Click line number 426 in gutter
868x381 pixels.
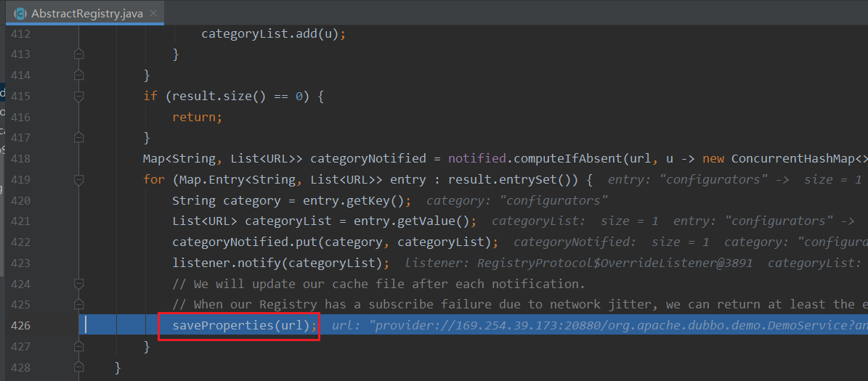click(20, 326)
